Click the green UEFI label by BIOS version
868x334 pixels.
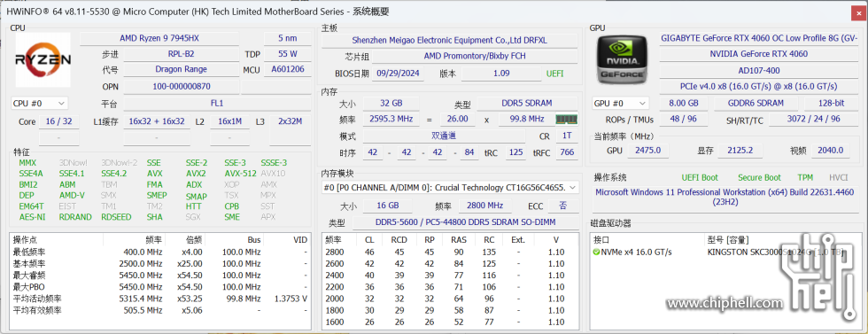(x=555, y=74)
